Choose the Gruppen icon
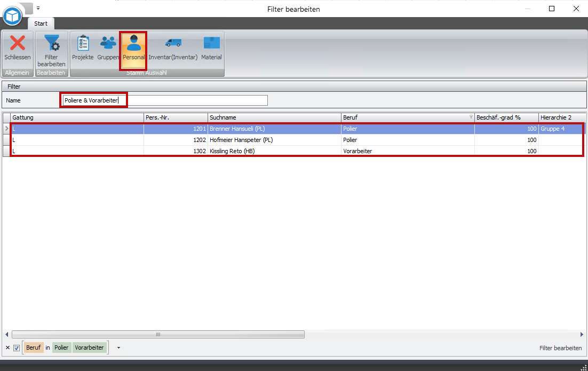The width and height of the screenshot is (588, 371). pyautogui.click(x=108, y=44)
